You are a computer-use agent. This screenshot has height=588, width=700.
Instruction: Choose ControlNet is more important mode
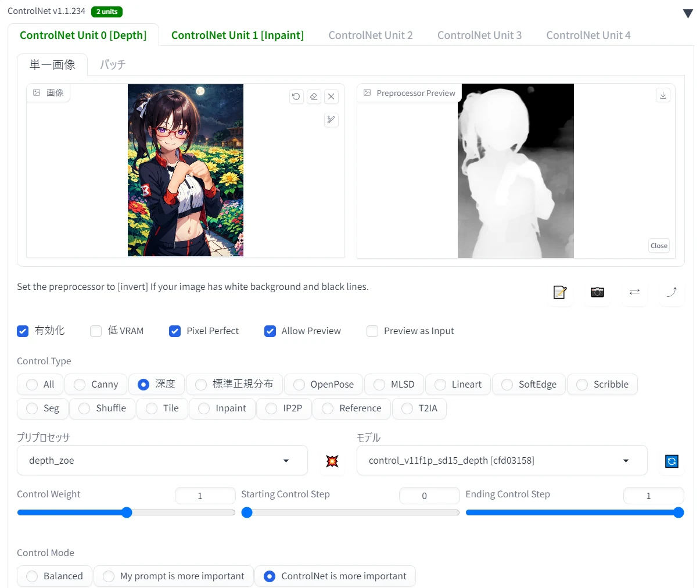click(x=335, y=576)
